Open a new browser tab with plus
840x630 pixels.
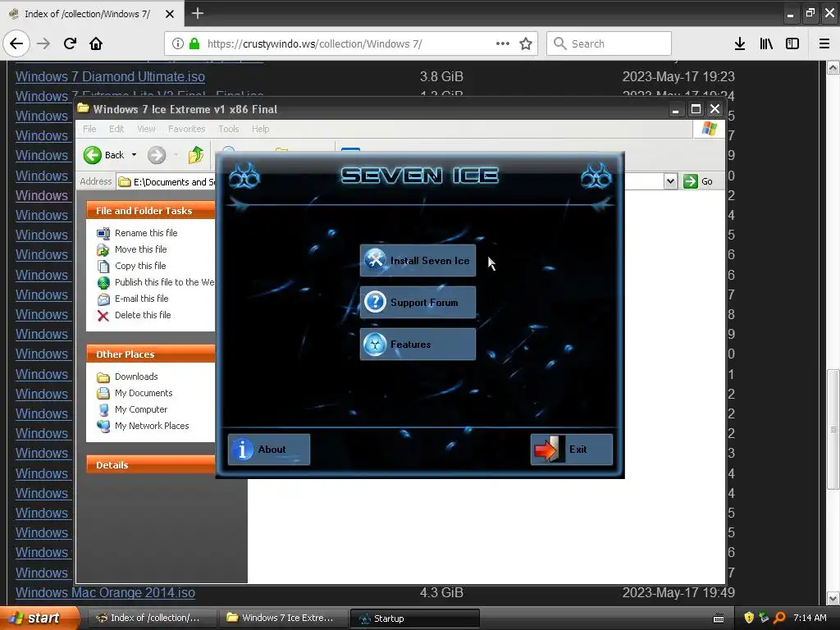198,13
